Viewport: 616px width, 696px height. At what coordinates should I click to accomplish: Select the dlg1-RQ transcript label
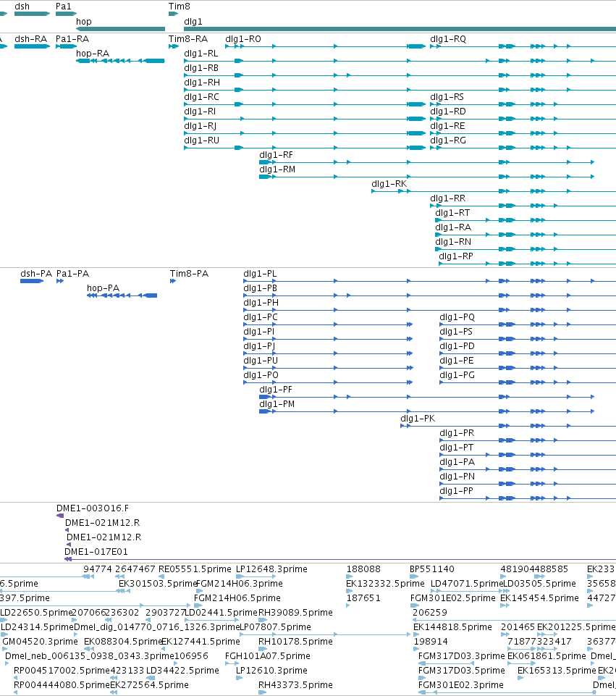448,39
